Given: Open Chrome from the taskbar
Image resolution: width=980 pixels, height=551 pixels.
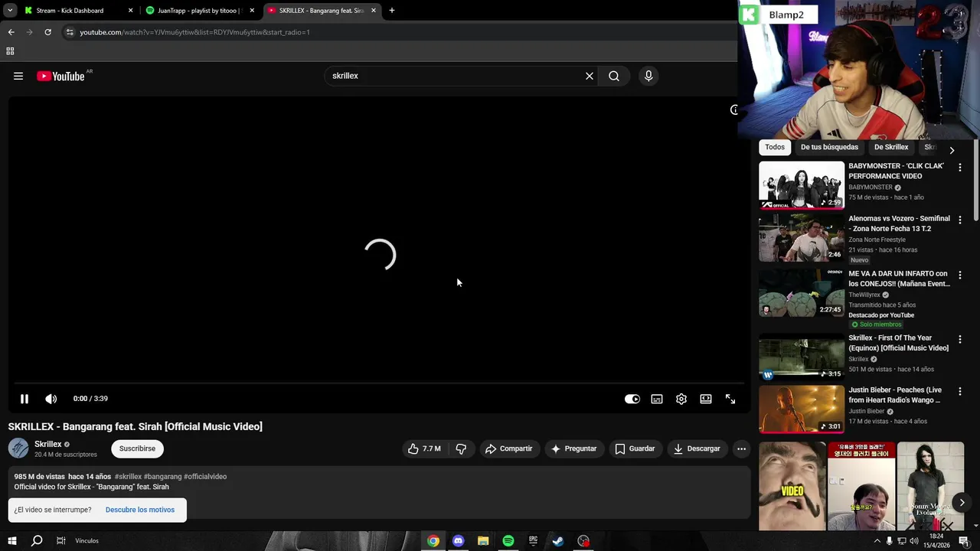Looking at the screenshot, I should coord(433,541).
